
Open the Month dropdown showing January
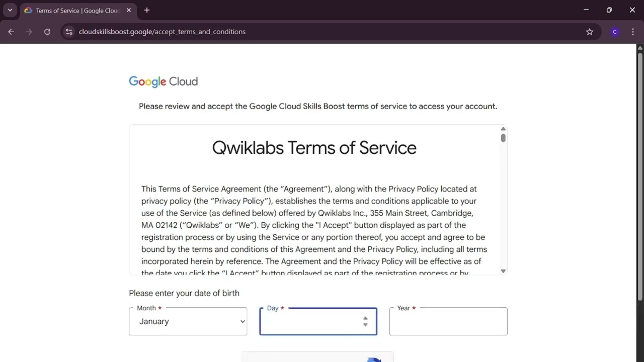pos(188,321)
